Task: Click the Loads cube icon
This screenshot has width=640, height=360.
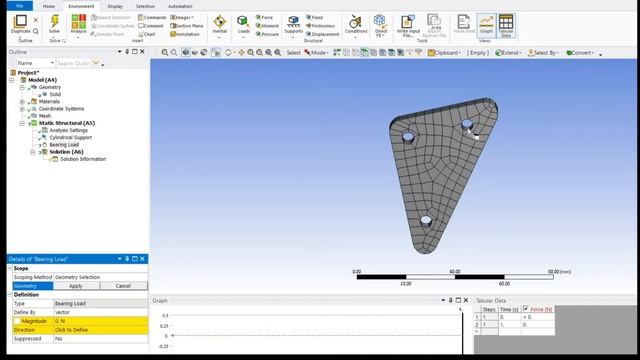Action: click(x=243, y=21)
